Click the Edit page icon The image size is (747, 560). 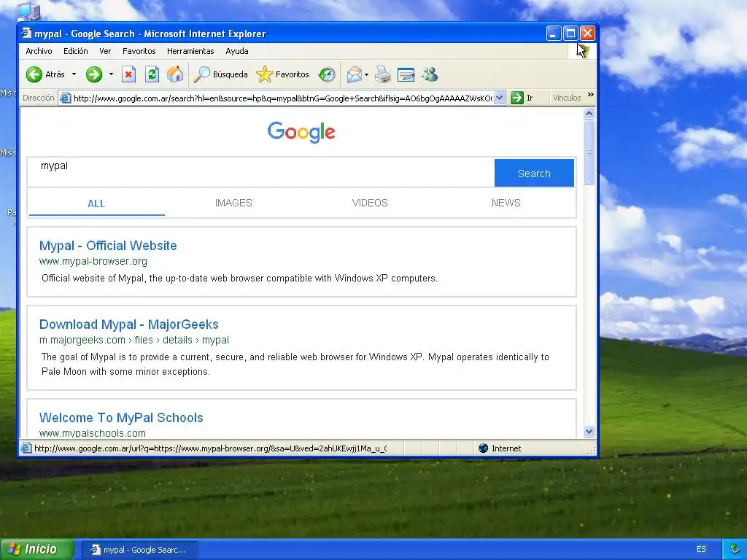click(x=406, y=74)
